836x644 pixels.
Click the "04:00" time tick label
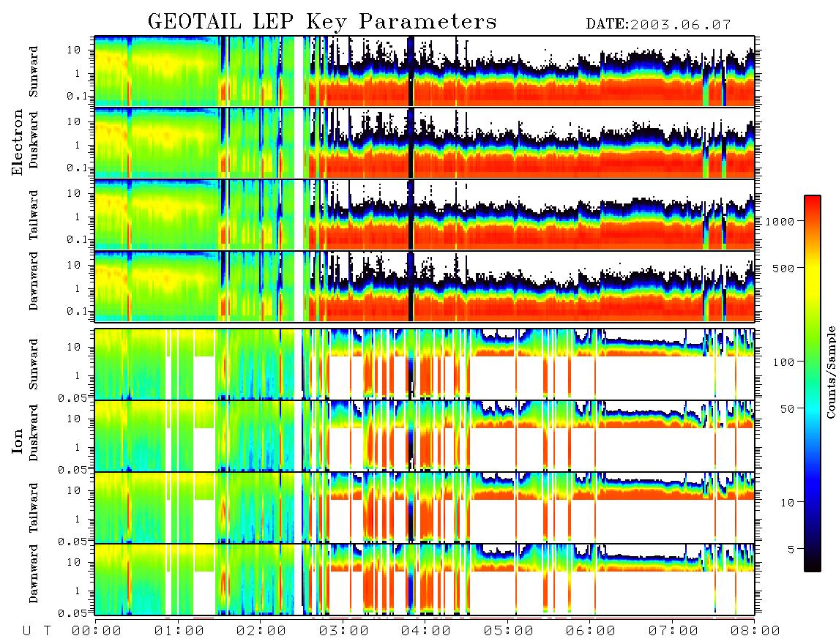click(426, 631)
